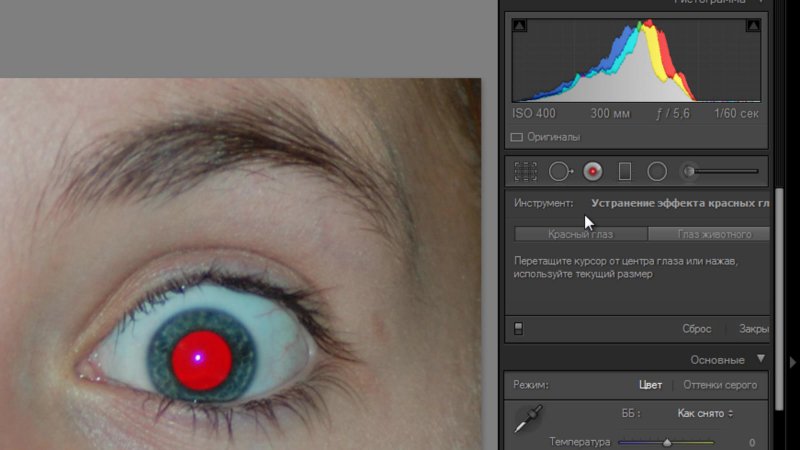Click the red pupil in the photo

tap(201, 358)
